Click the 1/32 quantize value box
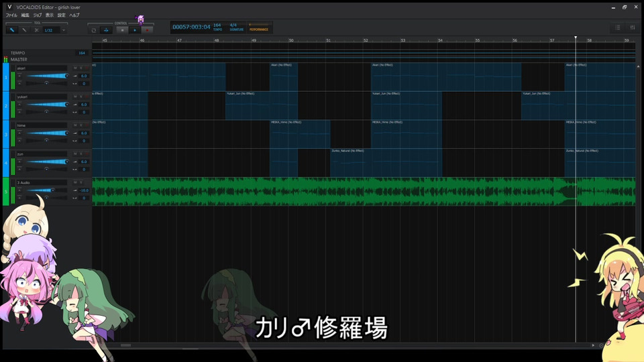Image resolution: width=644 pixels, height=362 pixels. point(52,30)
